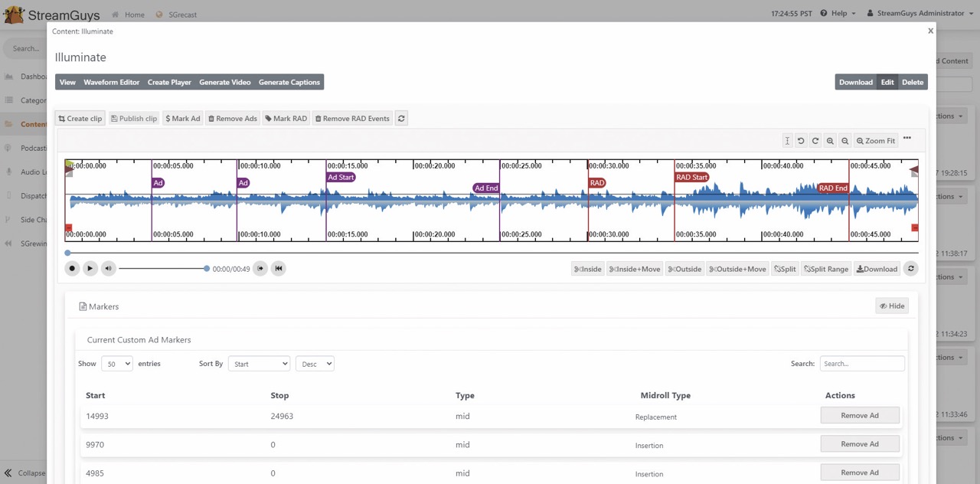Select the text cursor tool icon

786,141
